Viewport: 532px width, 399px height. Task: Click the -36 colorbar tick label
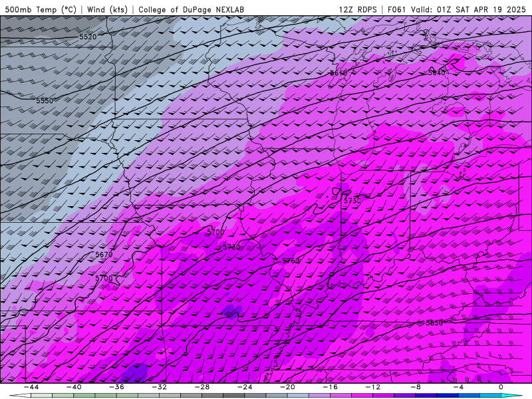coord(116,387)
